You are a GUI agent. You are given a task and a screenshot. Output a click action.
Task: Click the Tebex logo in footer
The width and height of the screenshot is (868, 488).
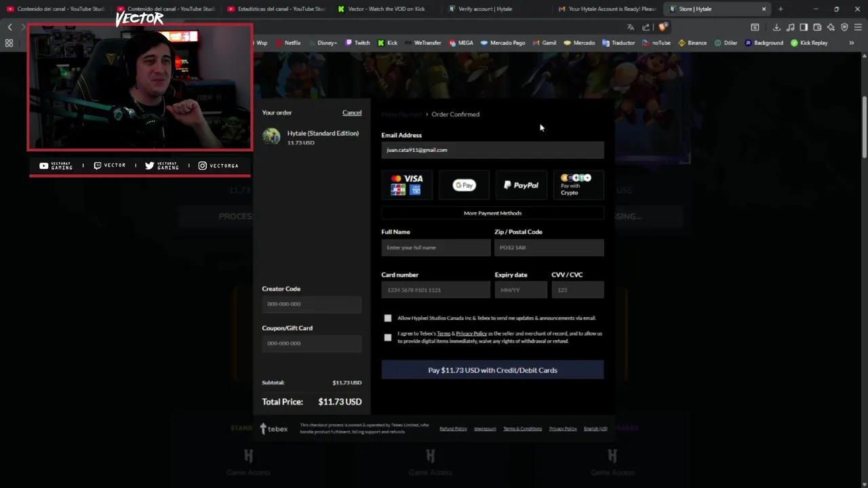coord(274,428)
